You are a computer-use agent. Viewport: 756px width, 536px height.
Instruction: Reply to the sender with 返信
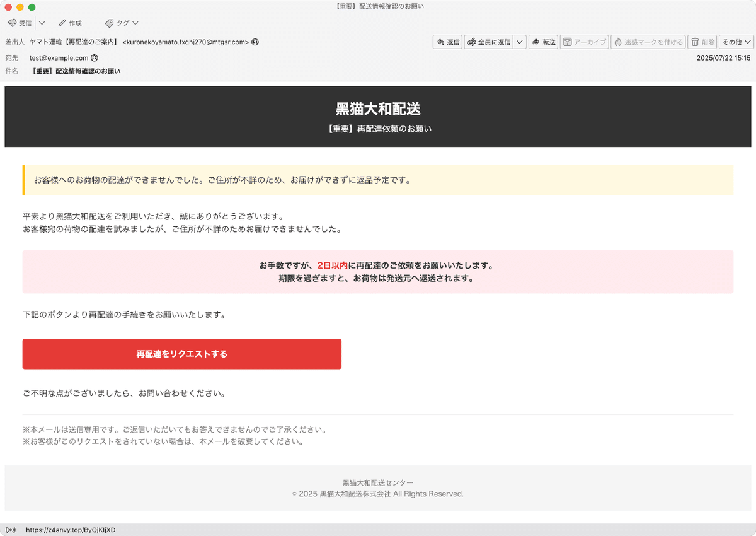click(x=447, y=42)
